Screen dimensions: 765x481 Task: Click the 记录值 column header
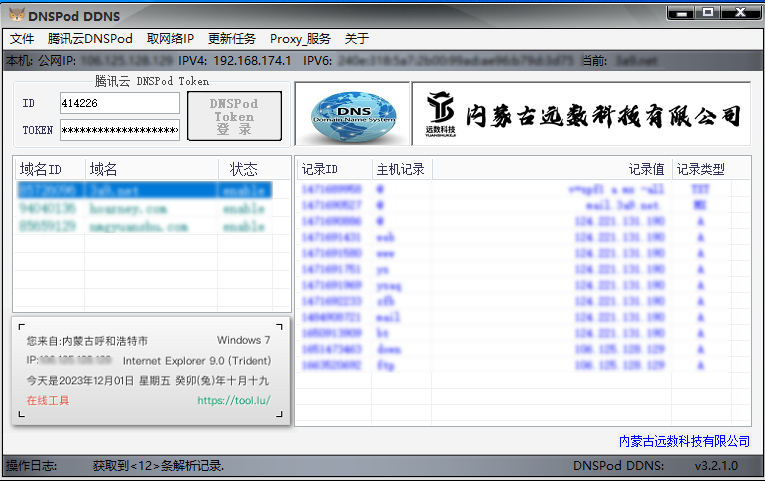click(552, 169)
